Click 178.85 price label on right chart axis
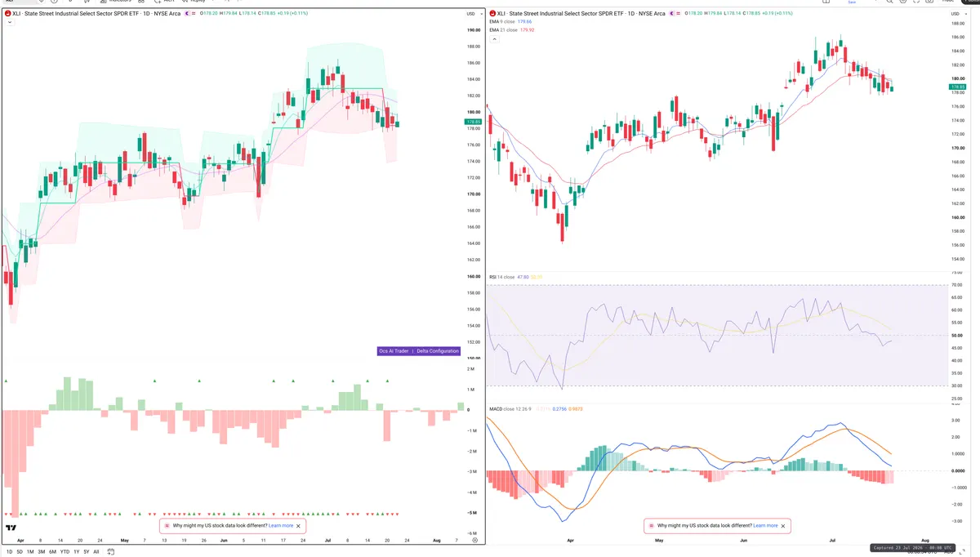 [x=958, y=86]
